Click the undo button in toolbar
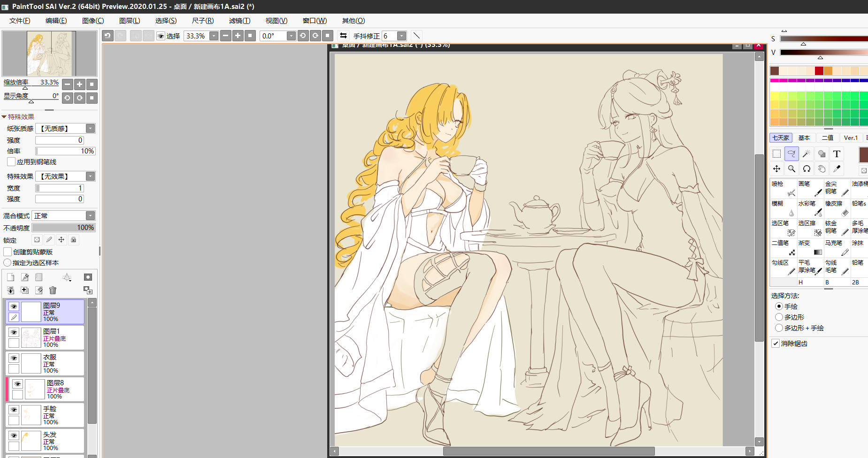The width and height of the screenshot is (868, 458). click(x=108, y=36)
